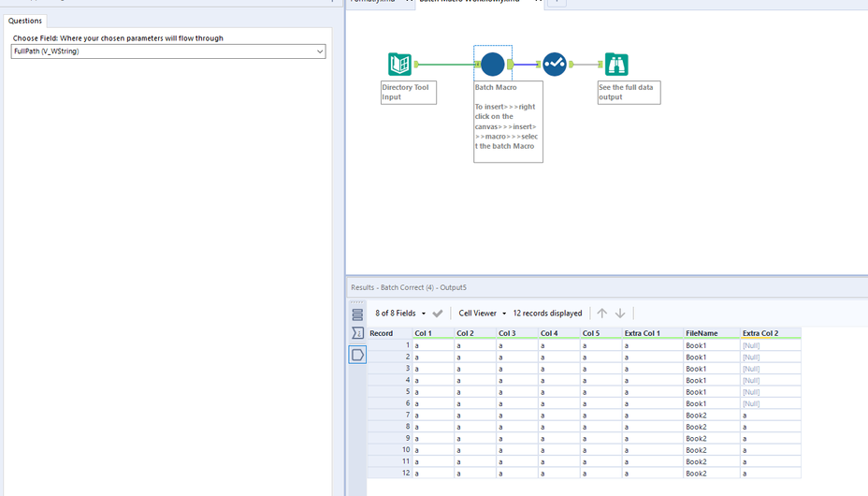Click the Extra Col 2 column header

760,333
